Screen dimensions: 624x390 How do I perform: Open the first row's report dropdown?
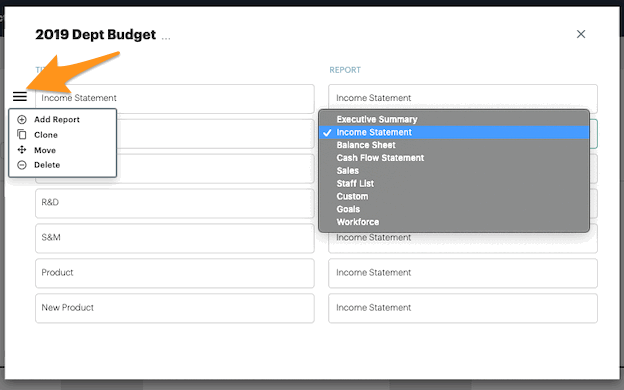463,98
